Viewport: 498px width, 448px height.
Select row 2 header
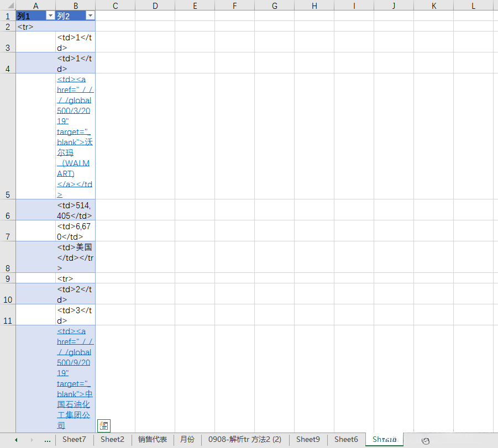point(8,27)
